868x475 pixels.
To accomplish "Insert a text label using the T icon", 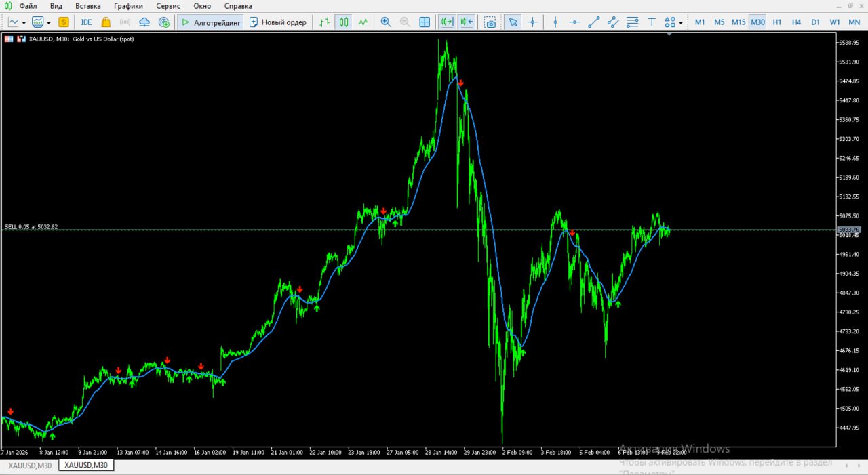I will click(x=651, y=22).
